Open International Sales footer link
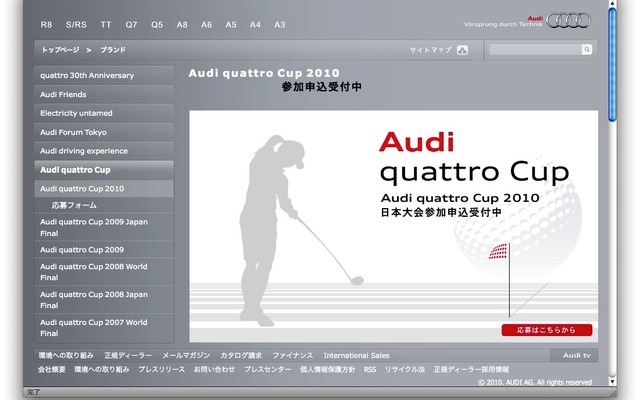Image resolution: width=640 pixels, height=400 pixels. 356,355
